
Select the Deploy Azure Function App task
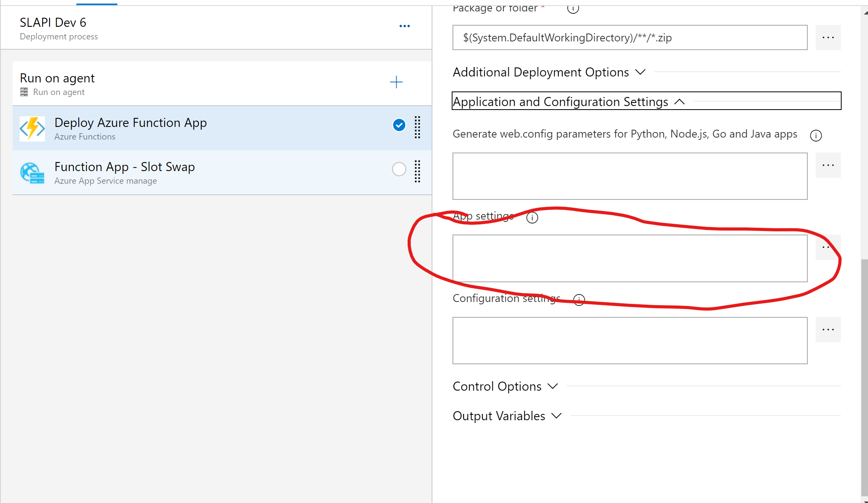click(x=222, y=128)
